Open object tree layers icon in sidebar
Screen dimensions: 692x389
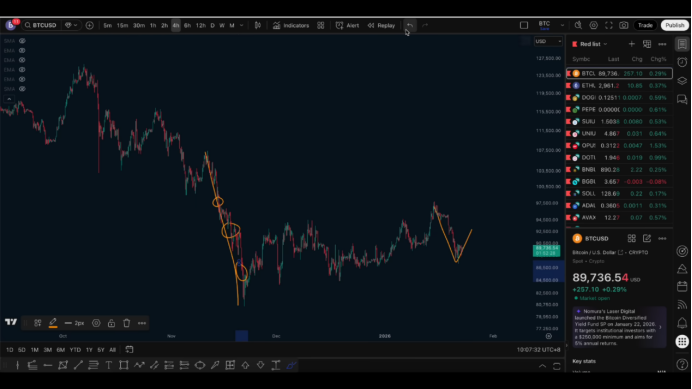point(682,81)
